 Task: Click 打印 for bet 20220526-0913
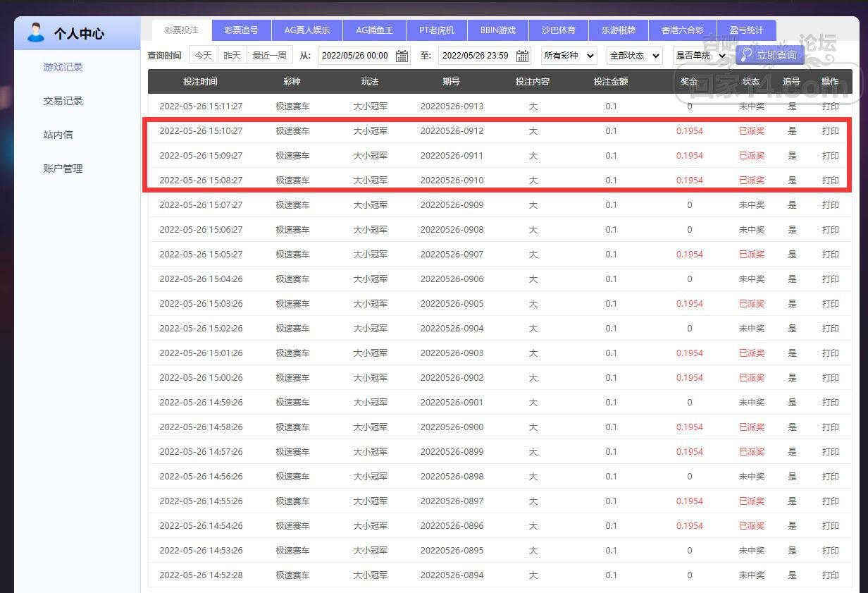click(x=830, y=106)
